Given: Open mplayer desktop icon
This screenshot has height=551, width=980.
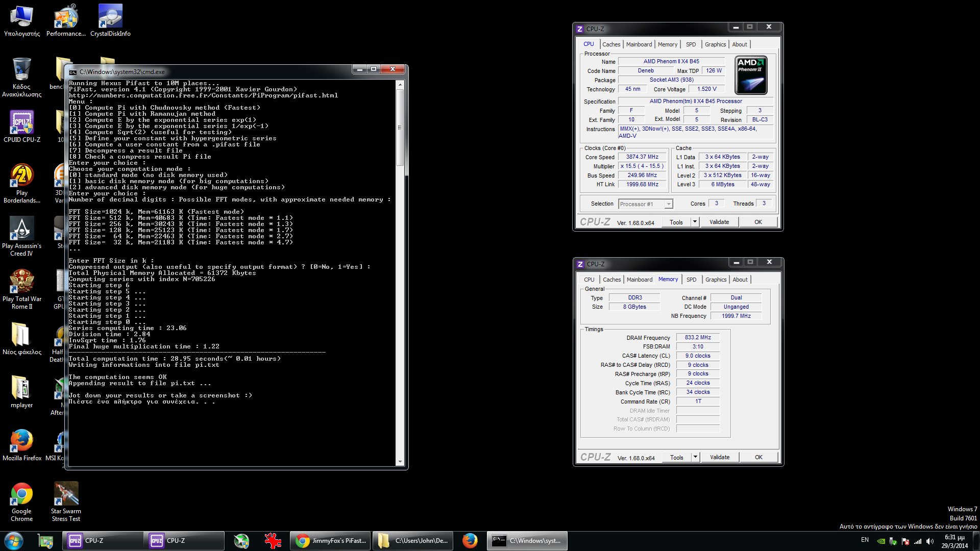Looking at the screenshot, I should tap(22, 392).
